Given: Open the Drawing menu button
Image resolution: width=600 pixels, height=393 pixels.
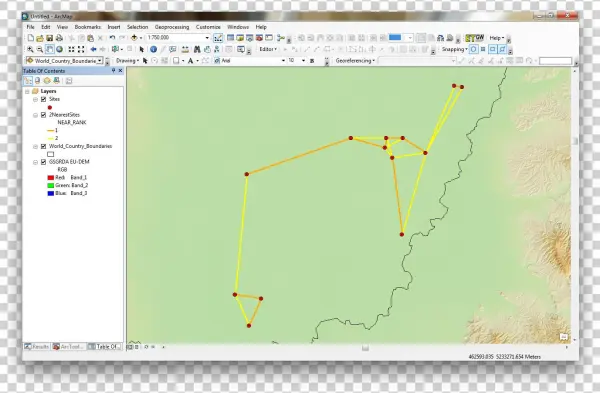Looking at the screenshot, I should 127,61.
